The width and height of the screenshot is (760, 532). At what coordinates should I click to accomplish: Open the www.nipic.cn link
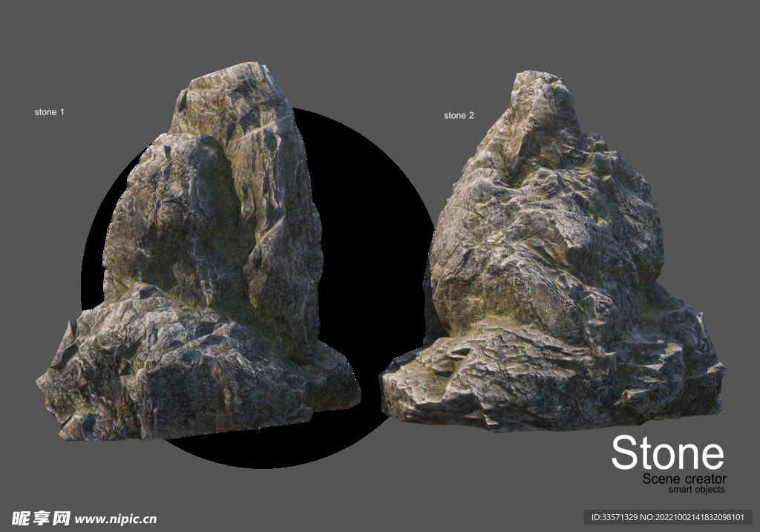coord(117,519)
